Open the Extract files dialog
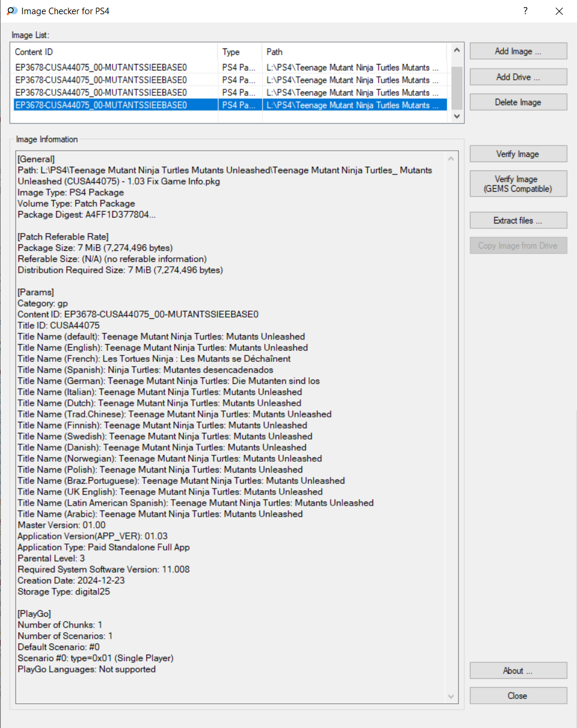Image resolution: width=577 pixels, height=728 pixels. pyautogui.click(x=518, y=221)
